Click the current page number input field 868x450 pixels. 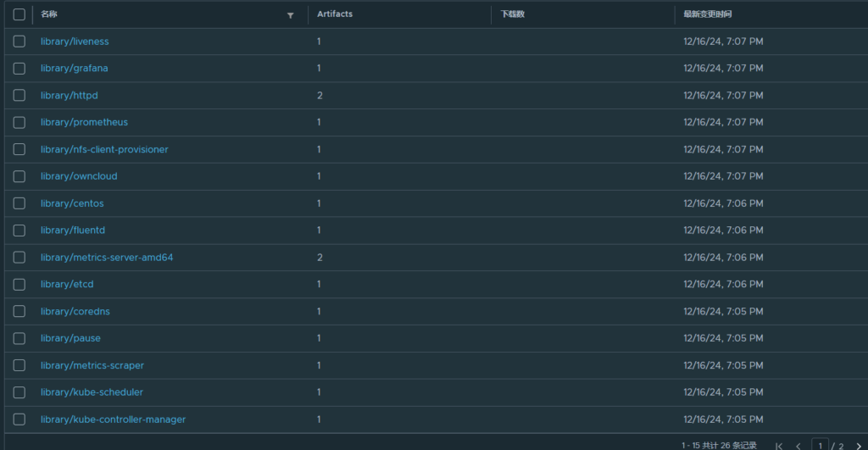point(821,445)
